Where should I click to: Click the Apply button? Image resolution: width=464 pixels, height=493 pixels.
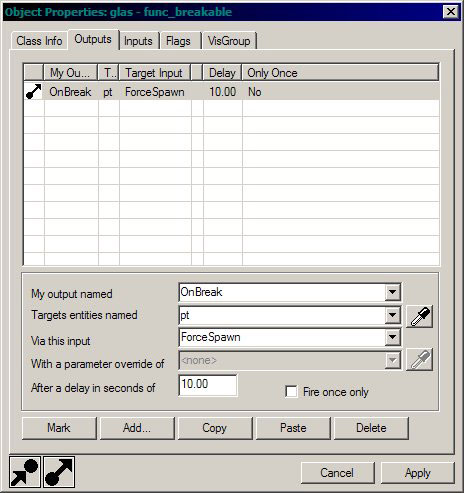(x=418, y=473)
